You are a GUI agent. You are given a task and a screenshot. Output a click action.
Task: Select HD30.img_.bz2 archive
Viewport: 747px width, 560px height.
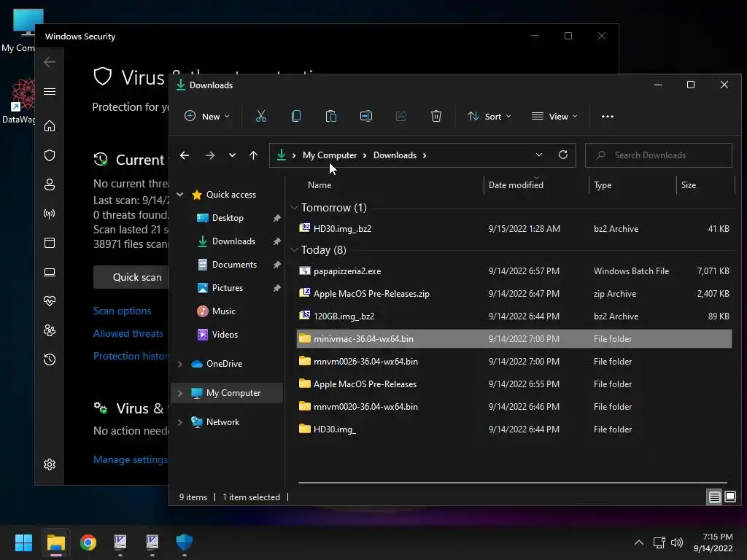(514, 228)
